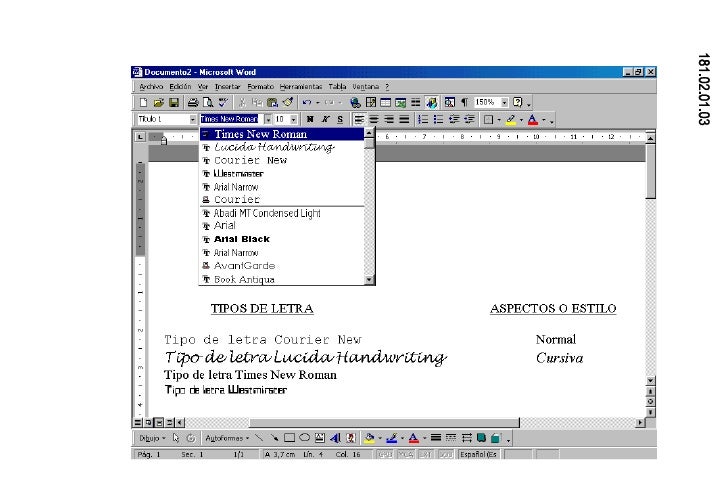The width and height of the screenshot is (728, 504).
Task: Apply the highlight color from the formatting toolbar
Action: click(511, 120)
